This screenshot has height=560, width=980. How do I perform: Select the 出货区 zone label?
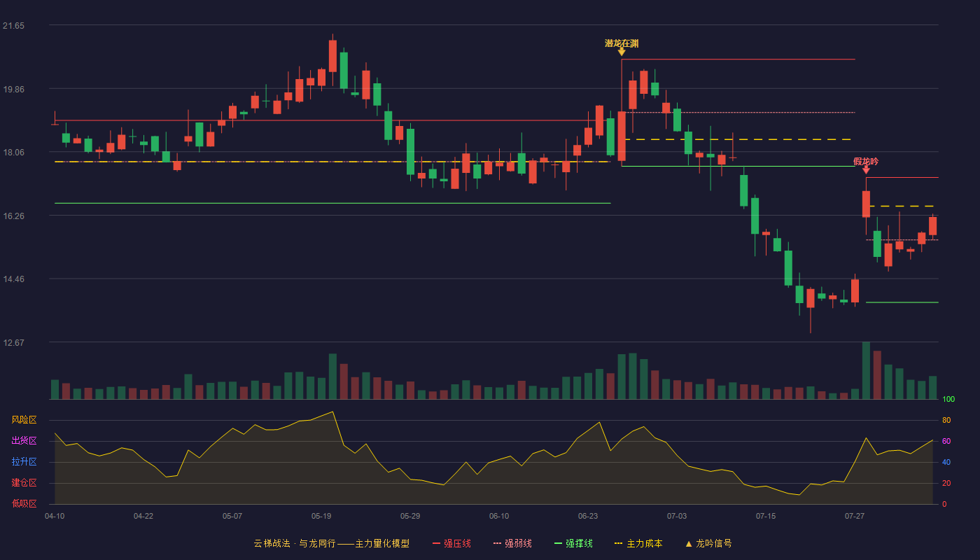pos(24,441)
